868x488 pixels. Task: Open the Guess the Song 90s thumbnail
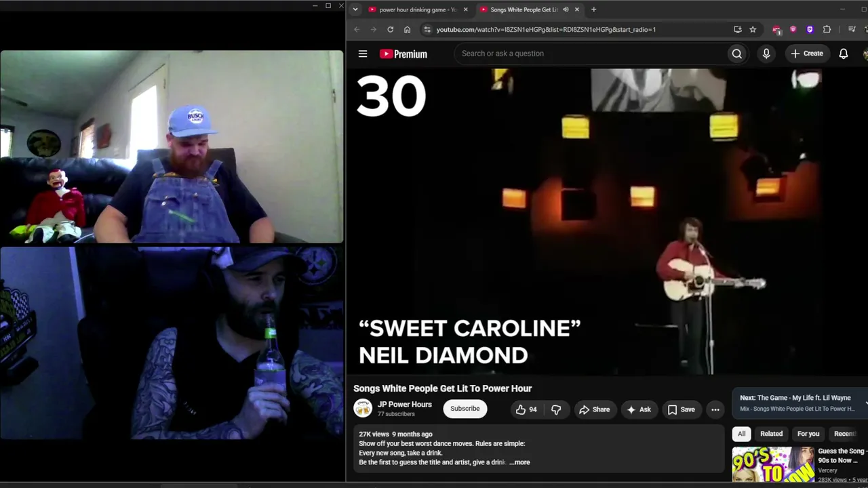point(772,464)
